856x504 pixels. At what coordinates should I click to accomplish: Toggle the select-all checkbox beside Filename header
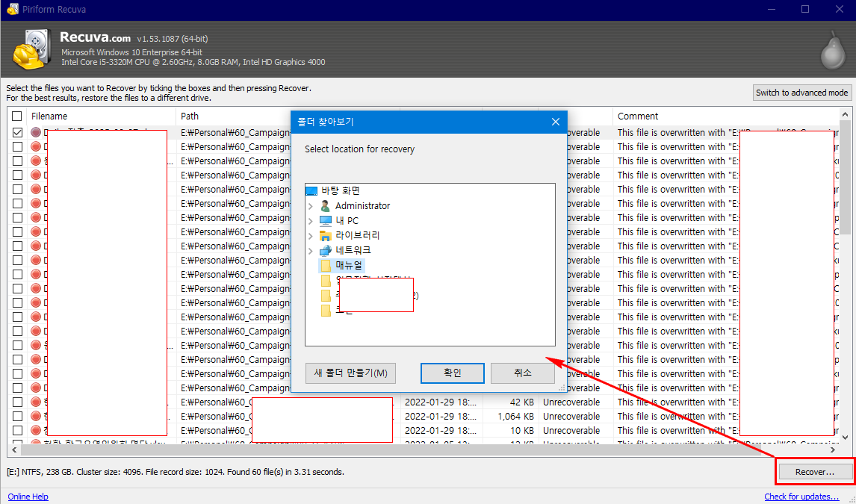(x=17, y=116)
